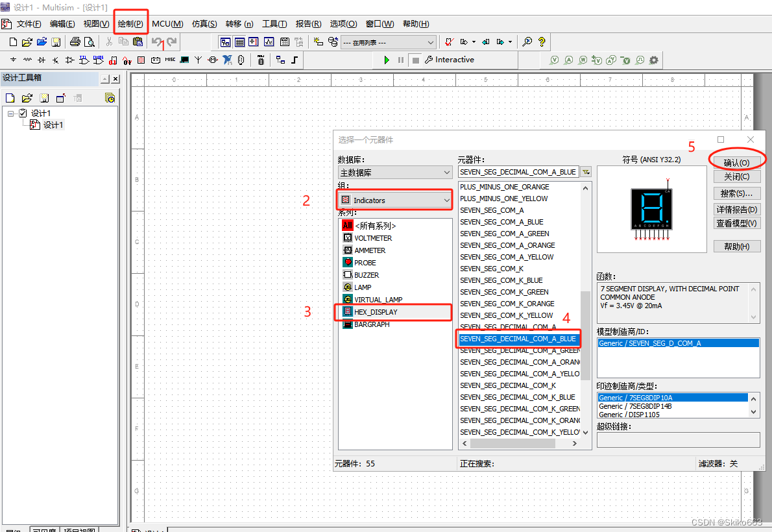The height and width of the screenshot is (532, 772).
Task: Create a new design using the blank page icon
Action: (12, 42)
